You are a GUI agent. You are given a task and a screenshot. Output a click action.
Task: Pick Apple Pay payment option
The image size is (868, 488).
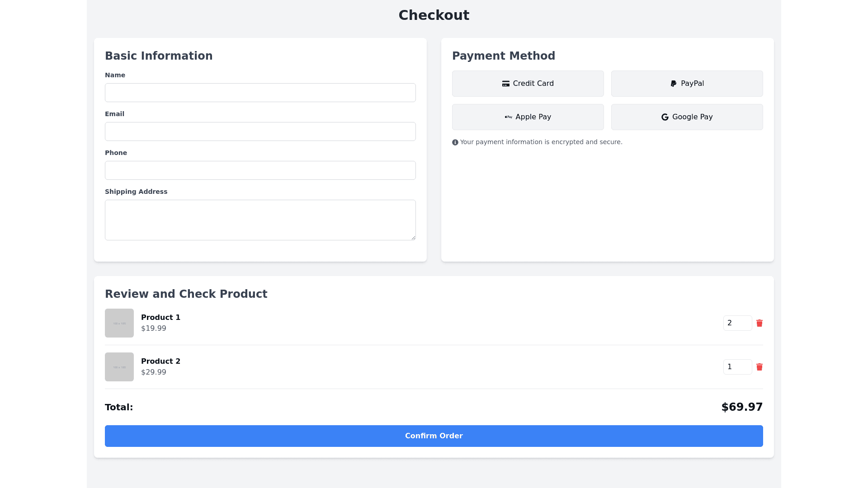(528, 117)
